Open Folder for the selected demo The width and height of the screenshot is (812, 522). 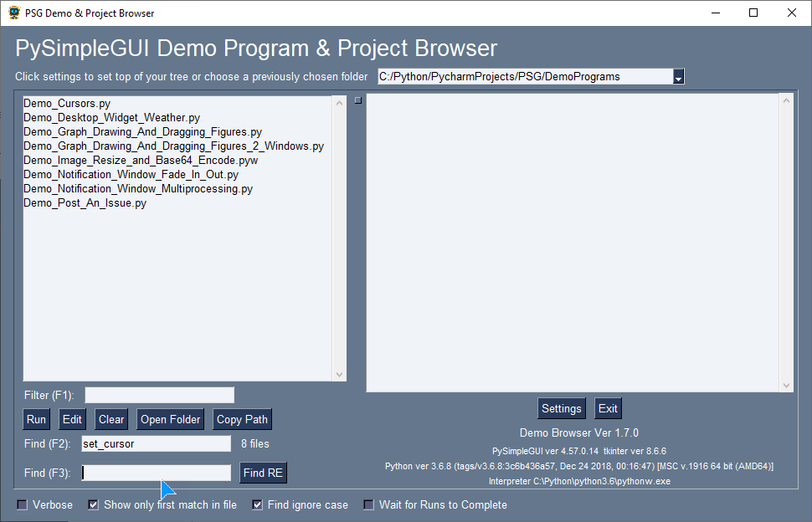click(x=170, y=419)
